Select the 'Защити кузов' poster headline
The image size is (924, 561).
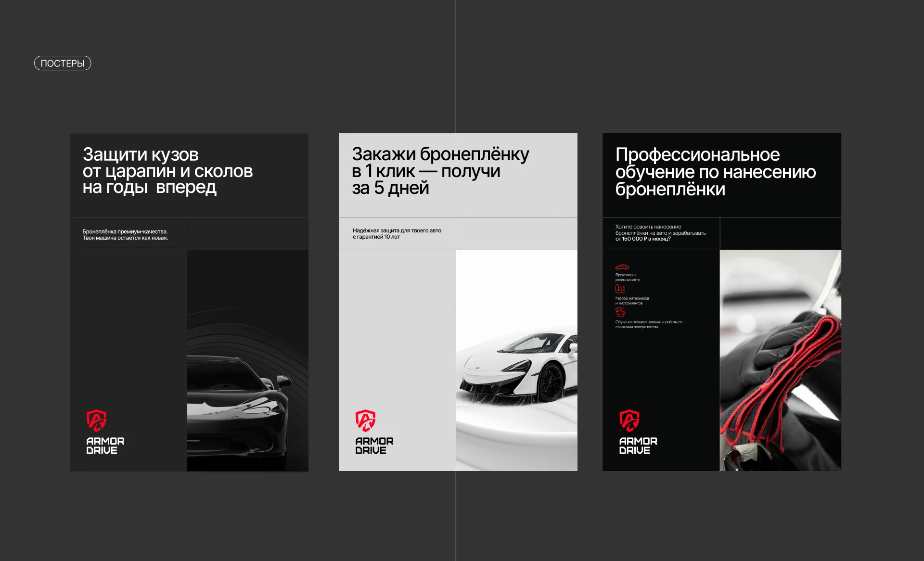click(x=167, y=171)
